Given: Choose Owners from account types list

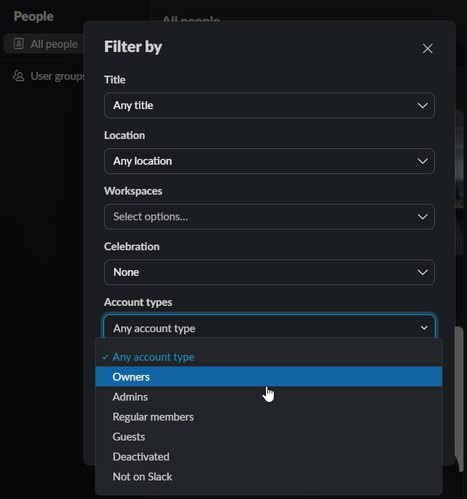Looking at the screenshot, I should (269, 377).
